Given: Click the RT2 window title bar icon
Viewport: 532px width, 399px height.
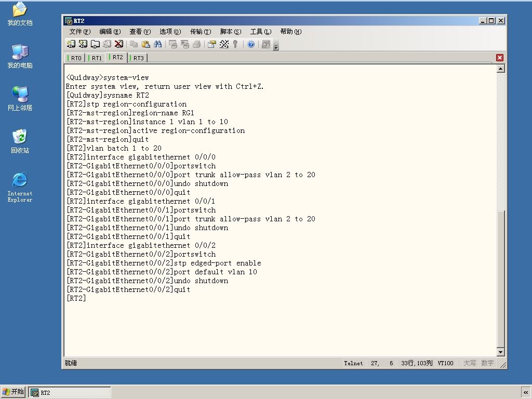Looking at the screenshot, I should (68, 21).
